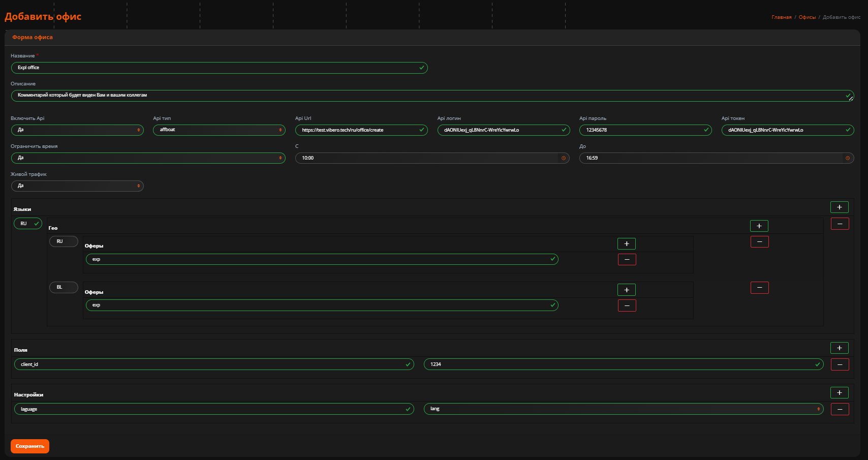Open the Api тип affboat dropdown
This screenshot has width=868, height=460.
tap(219, 130)
